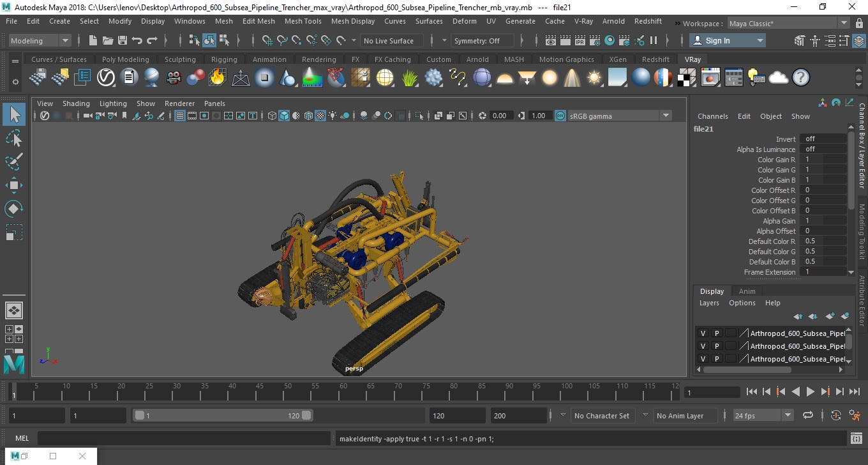Click the V-Ray grass fur shelf icon

coord(409,78)
